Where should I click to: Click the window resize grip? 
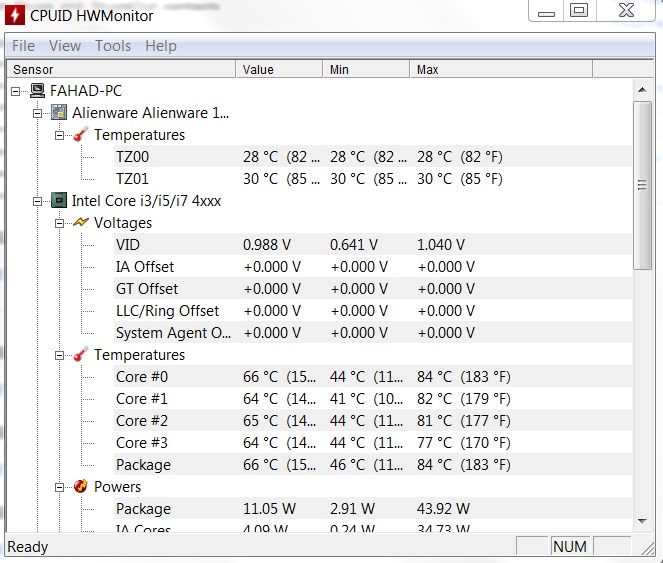(647, 547)
